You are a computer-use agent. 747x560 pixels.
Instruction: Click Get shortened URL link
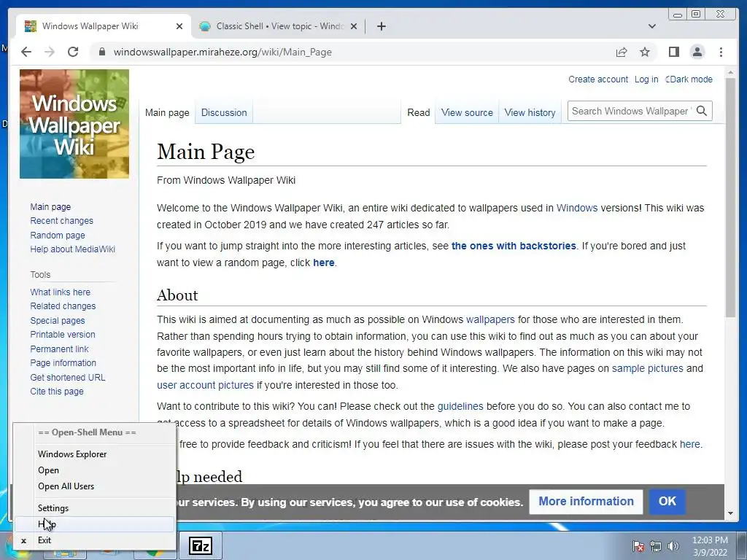point(68,377)
